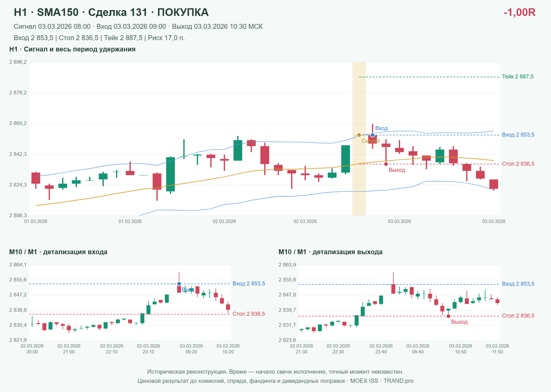Viewport: 551px width, 392px height.
Task: Click the '03.03.2026 10:50' axis label on the exit chart
Action: click(461, 349)
